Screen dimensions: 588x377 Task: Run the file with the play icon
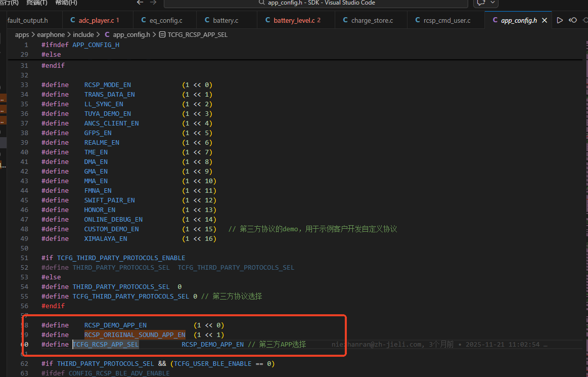point(560,20)
